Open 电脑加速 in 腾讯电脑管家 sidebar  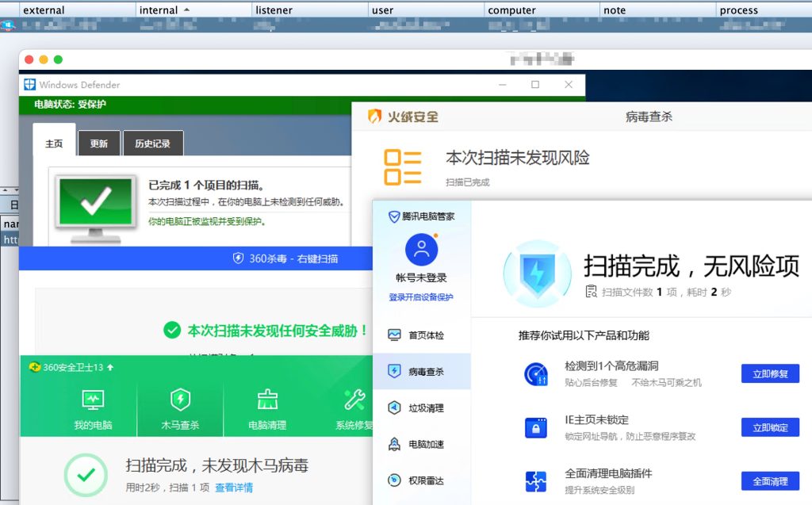pyautogui.click(x=422, y=444)
